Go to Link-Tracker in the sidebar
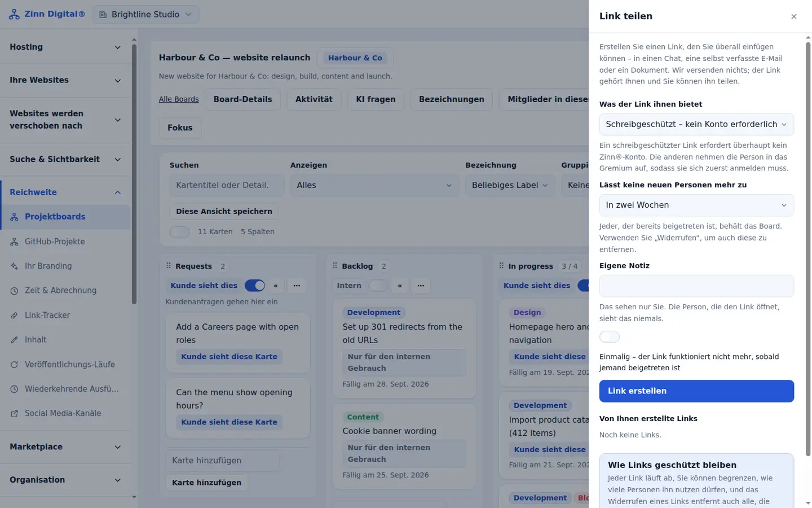812x508 pixels. [65, 316]
